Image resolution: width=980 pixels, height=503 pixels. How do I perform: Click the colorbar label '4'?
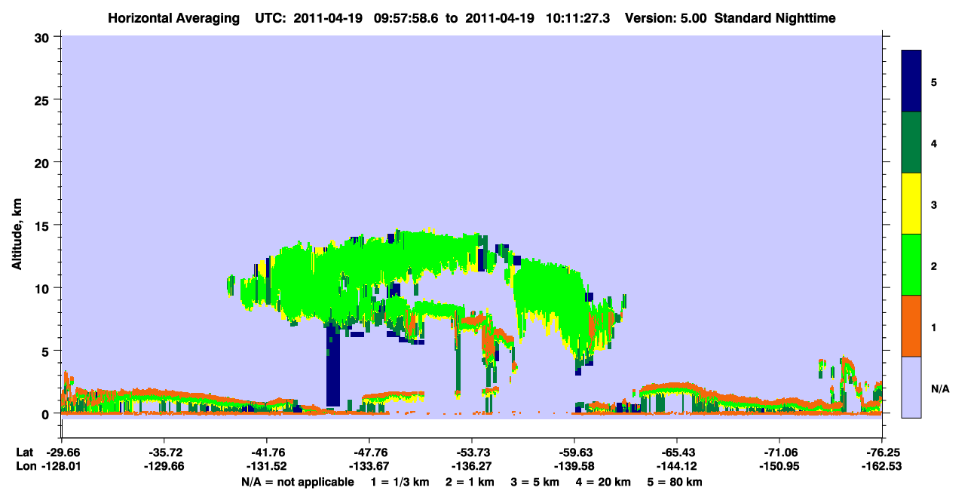pos(934,143)
